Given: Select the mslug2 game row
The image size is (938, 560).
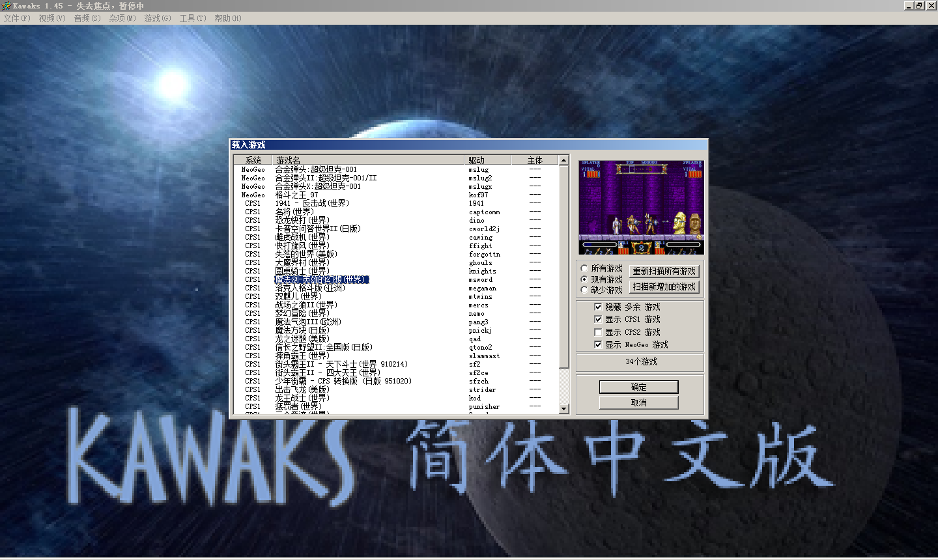Looking at the screenshot, I should tap(396, 178).
